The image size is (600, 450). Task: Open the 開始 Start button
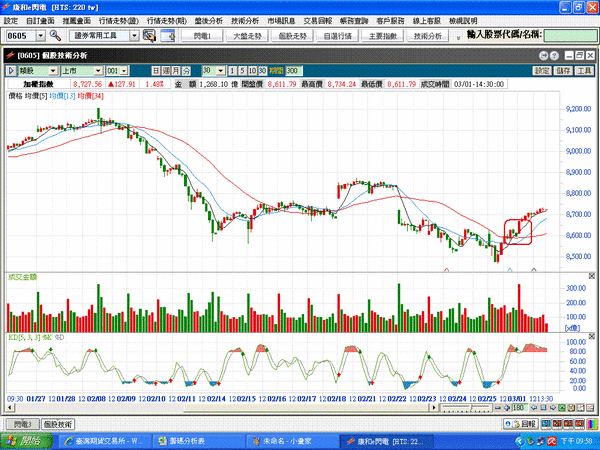(x=26, y=441)
